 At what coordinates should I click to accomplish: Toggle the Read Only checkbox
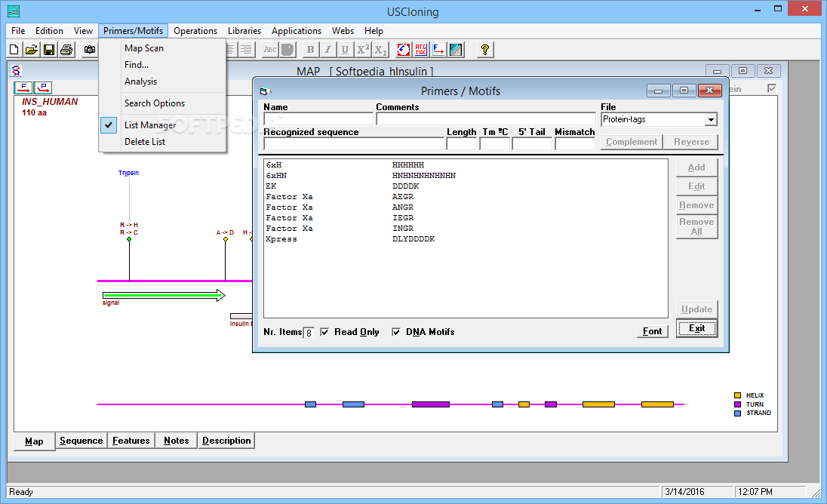pos(324,332)
